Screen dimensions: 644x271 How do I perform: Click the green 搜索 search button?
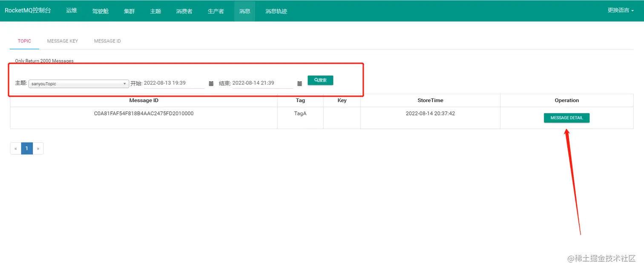pos(320,80)
